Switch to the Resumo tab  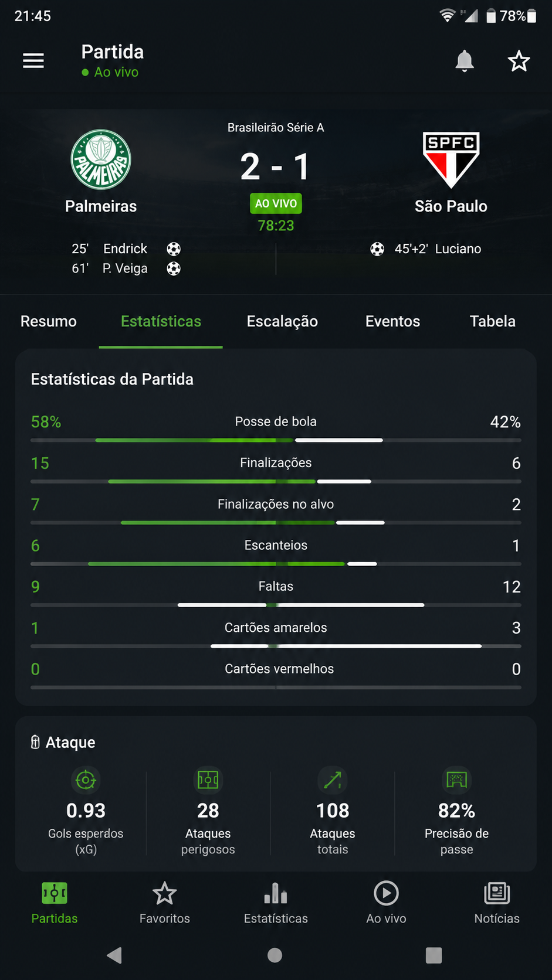pos(49,321)
